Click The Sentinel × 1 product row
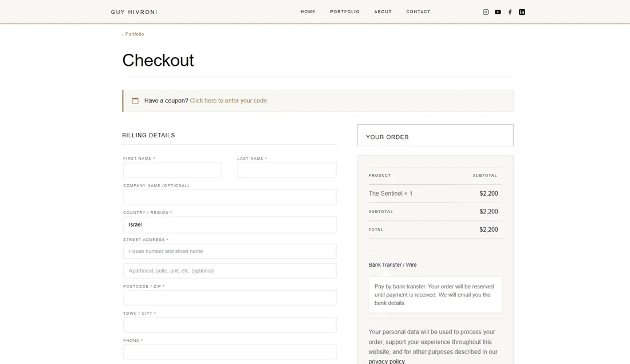The width and height of the screenshot is (630, 364). (x=435, y=193)
